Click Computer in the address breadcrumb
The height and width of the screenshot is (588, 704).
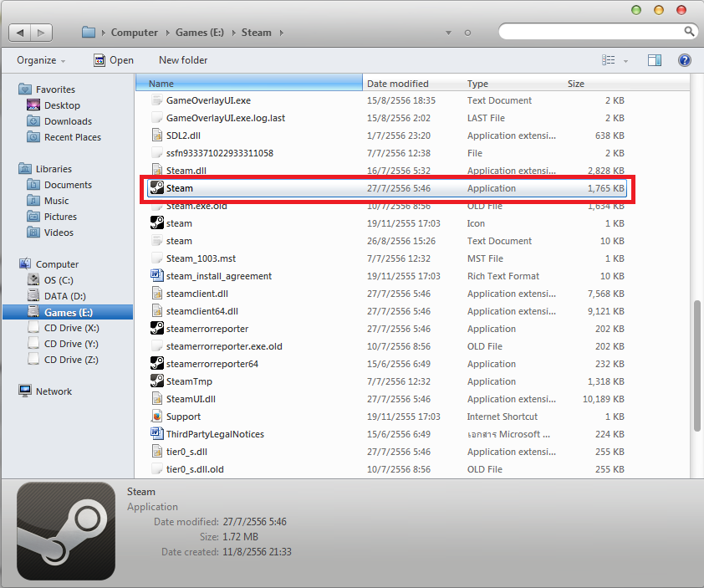pos(135,33)
